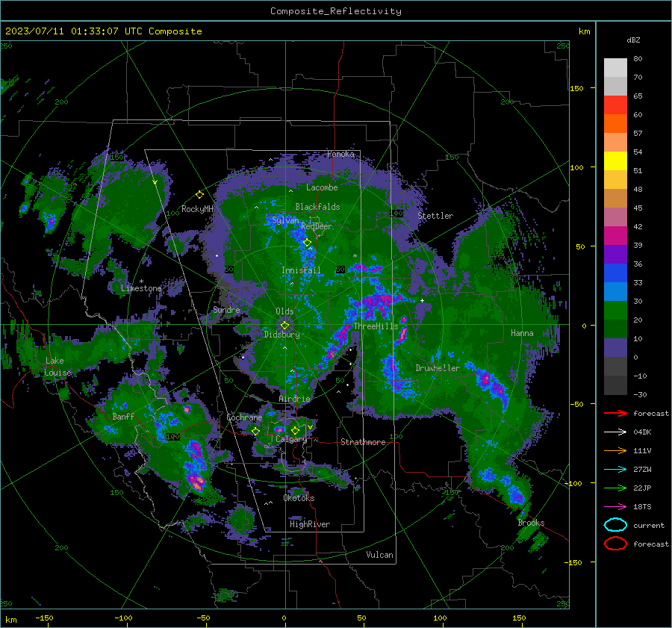This screenshot has height=628, width=672.
Task: Click the dBZ legend heading
Action: 633,40
